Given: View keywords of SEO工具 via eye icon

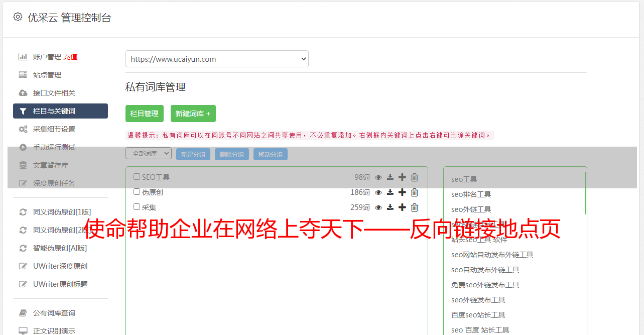Looking at the screenshot, I should pyautogui.click(x=378, y=177).
